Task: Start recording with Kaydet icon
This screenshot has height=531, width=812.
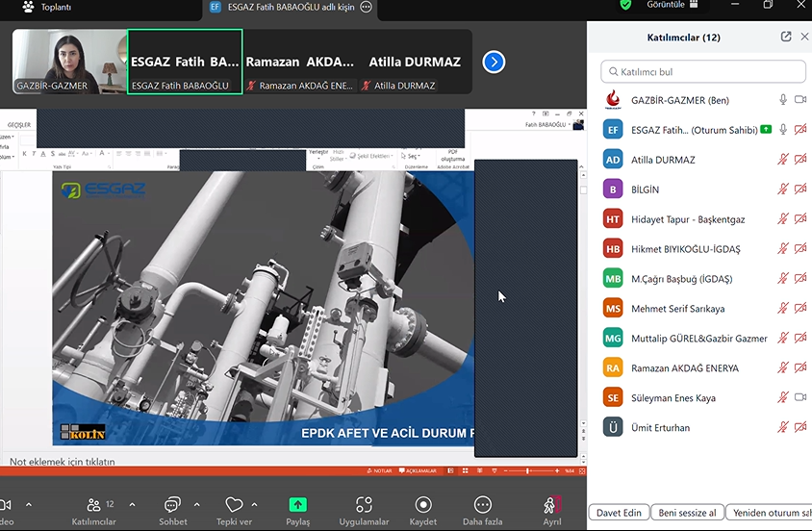Action: pos(423,505)
